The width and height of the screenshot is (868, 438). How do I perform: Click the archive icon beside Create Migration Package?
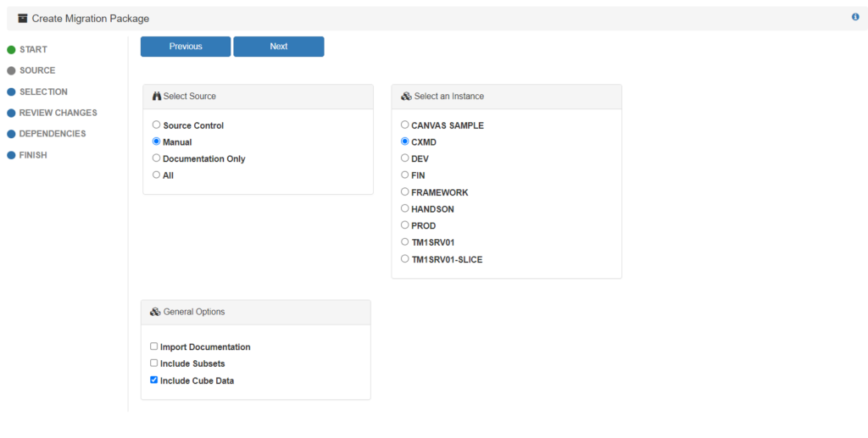(x=23, y=19)
